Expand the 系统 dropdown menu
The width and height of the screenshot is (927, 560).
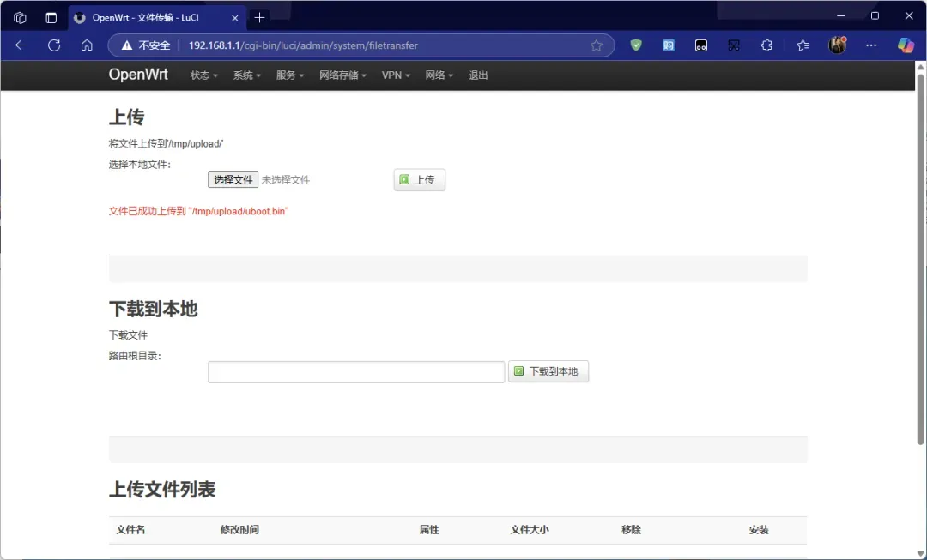pos(246,75)
